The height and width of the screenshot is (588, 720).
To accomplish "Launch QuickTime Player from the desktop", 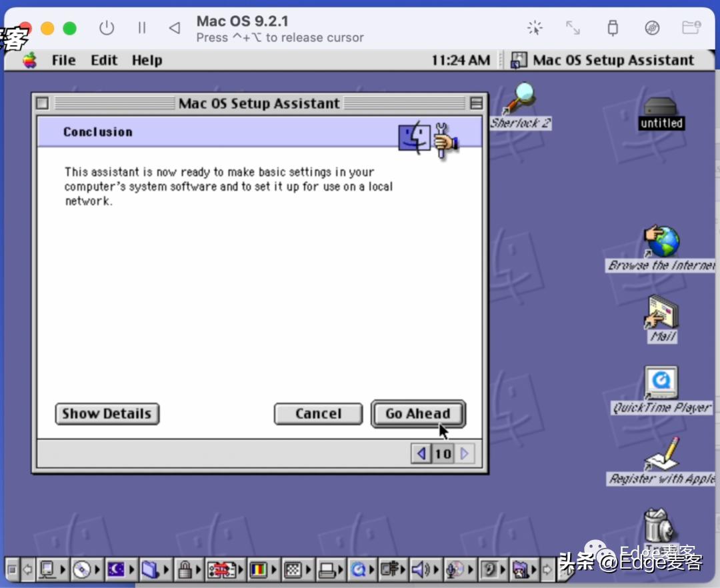I will click(x=661, y=383).
